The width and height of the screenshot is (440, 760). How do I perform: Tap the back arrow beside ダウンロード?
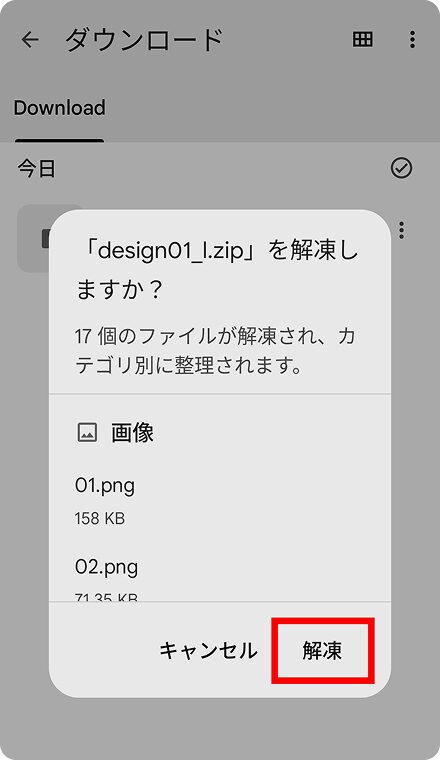pos(30,40)
